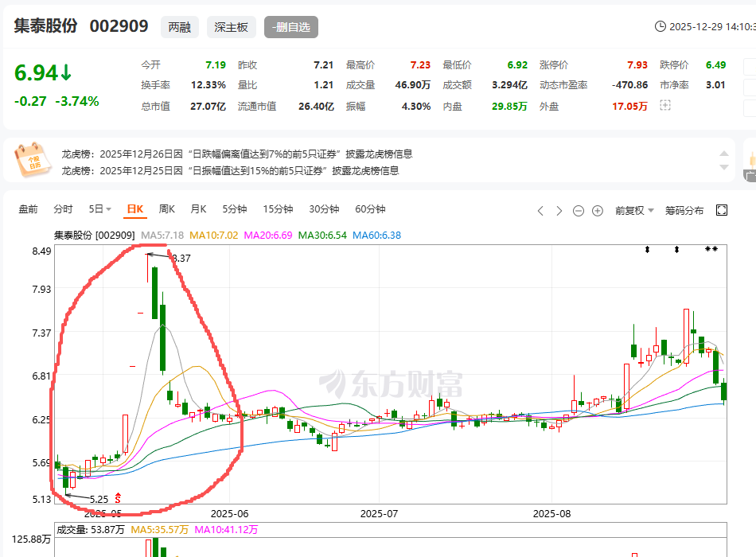Click 总市值 value 27.07亿
This screenshot has width=756, height=557.
coord(208,106)
